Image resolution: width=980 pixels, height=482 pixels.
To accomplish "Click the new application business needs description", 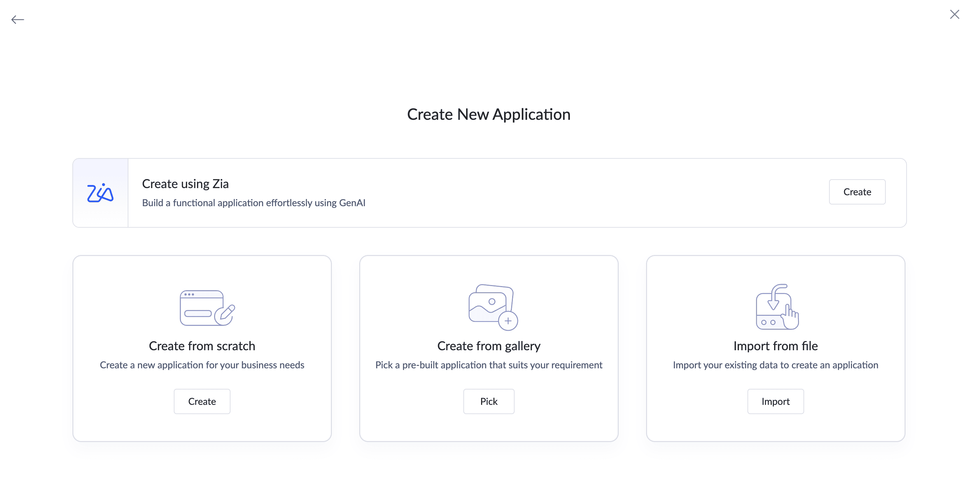I will 201,365.
